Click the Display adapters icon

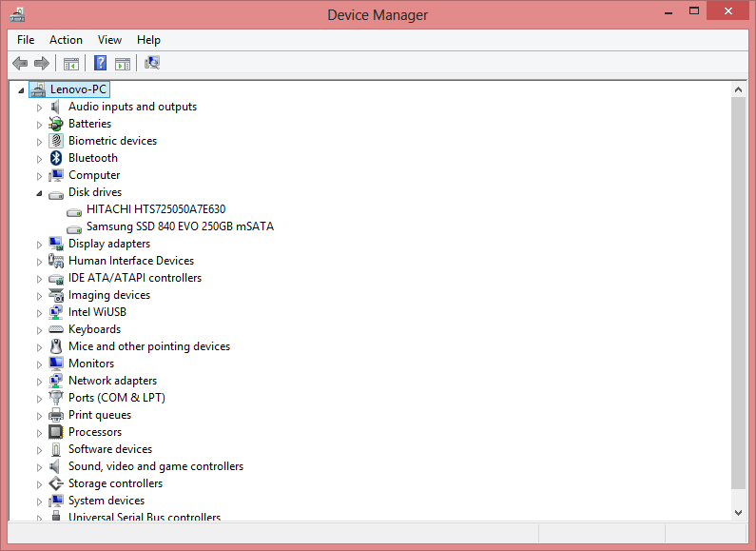[x=56, y=244]
